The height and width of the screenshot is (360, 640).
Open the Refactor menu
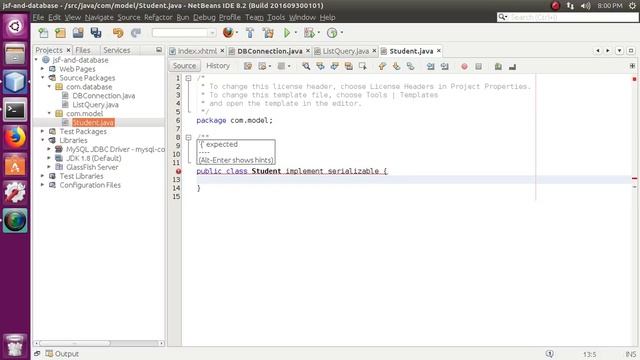click(158, 17)
